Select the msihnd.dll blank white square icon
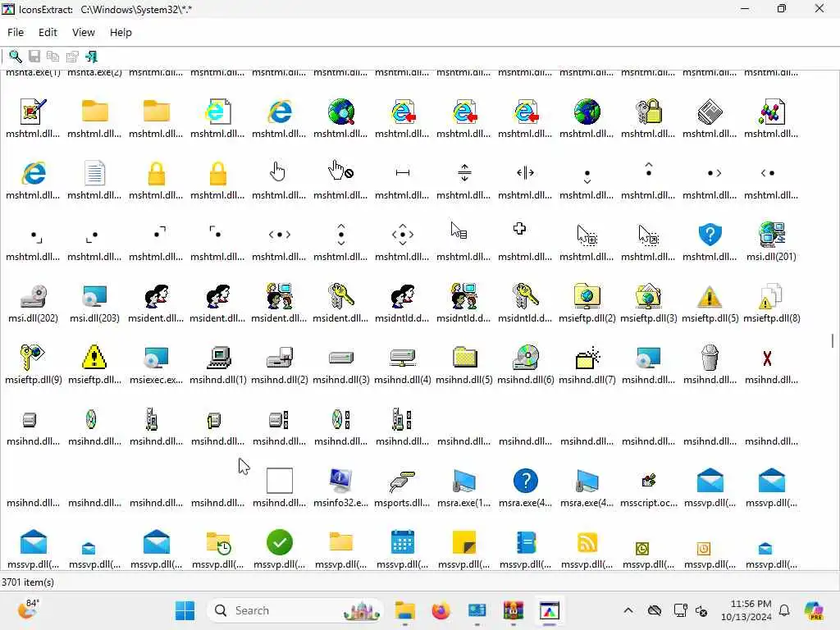The image size is (840, 630). [x=280, y=481]
